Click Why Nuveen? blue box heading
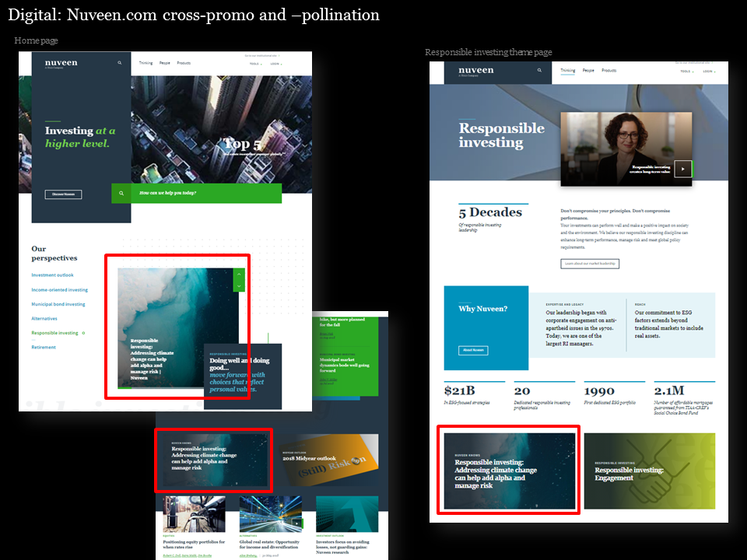 482,309
